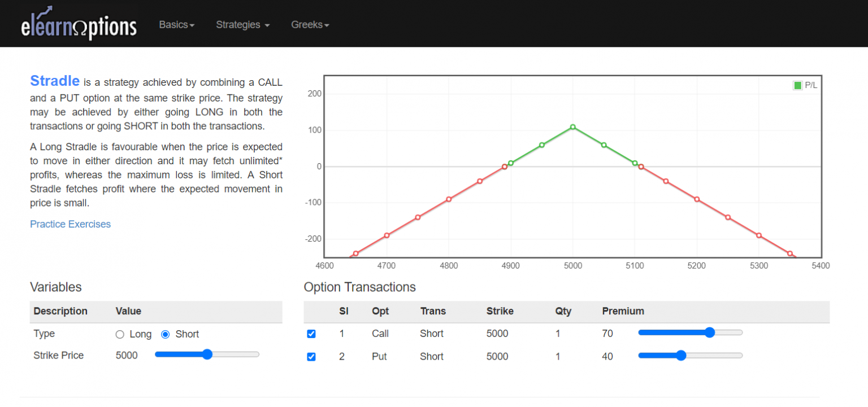Click the peak data point at 5000
The height and width of the screenshot is (407, 868).
coord(572,127)
